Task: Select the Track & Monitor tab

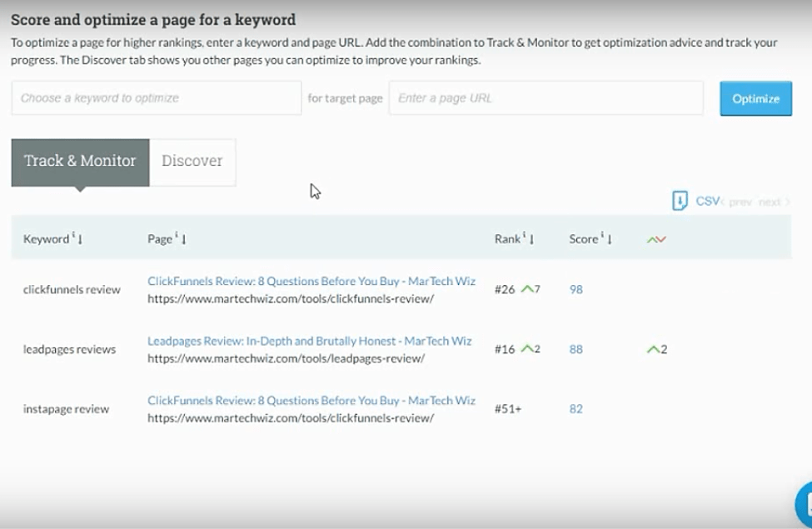Action: [x=80, y=162]
